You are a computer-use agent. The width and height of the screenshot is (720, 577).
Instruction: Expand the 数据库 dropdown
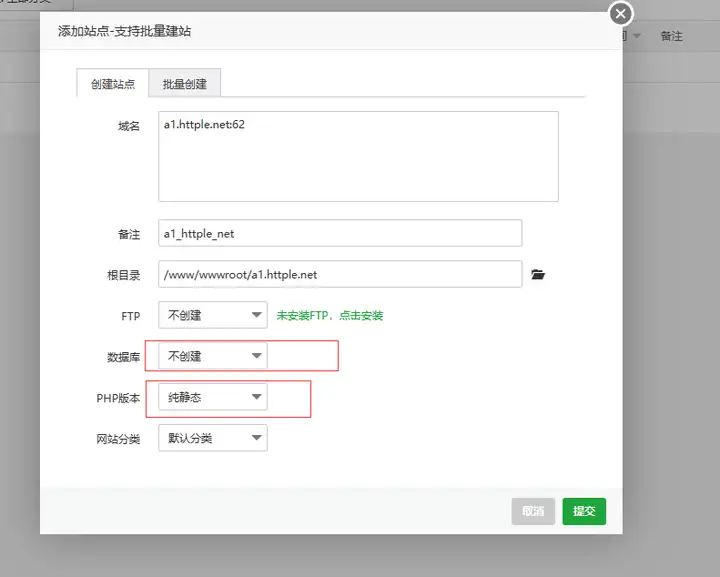pos(213,356)
